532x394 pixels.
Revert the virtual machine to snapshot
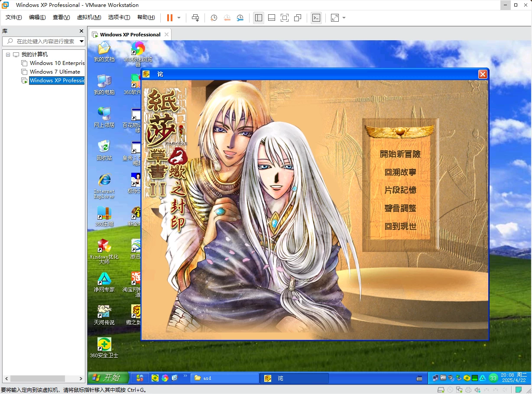click(x=227, y=18)
